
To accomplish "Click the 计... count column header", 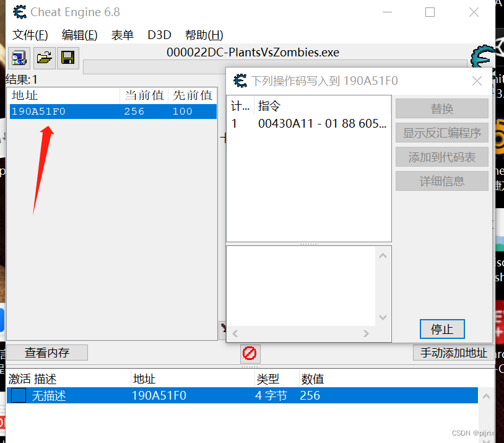I will [x=240, y=105].
